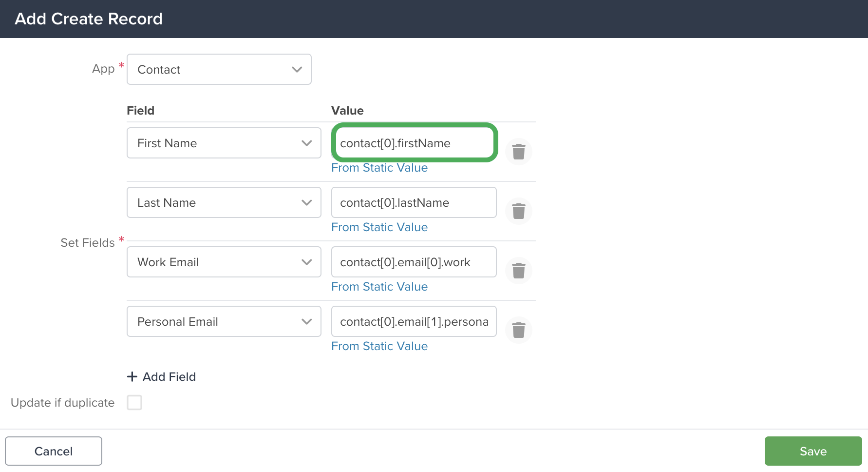This screenshot has height=472, width=868.
Task: Click From Static Value under Personal Email
Action: pos(379,346)
